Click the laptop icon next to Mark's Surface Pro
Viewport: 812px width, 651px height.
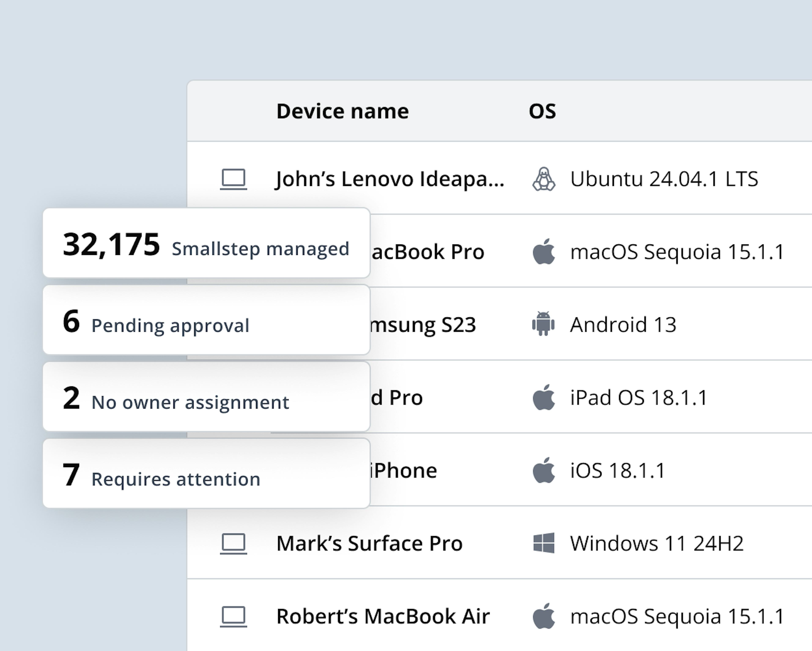coord(233,543)
